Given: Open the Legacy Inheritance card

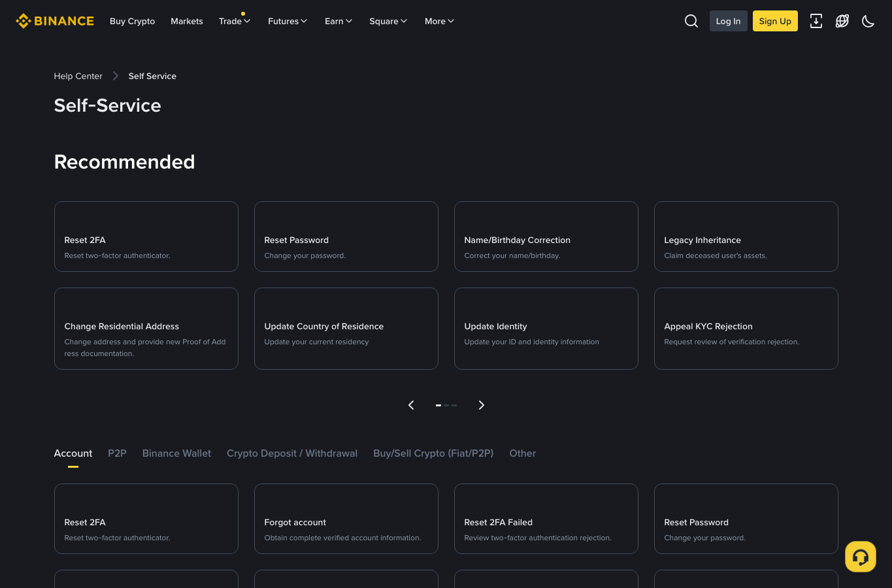Looking at the screenshot, I should [x=746, y=237].
